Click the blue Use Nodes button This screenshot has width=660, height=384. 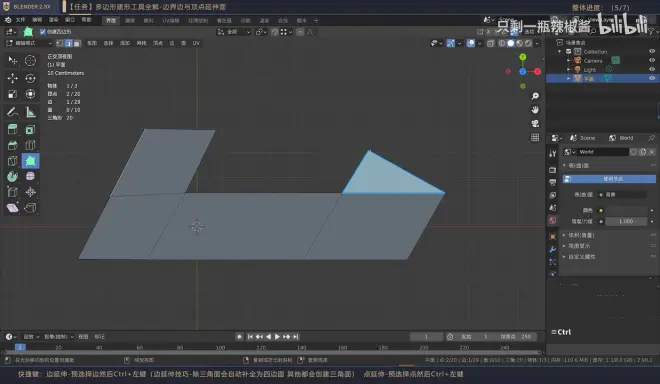pos(609,179)
